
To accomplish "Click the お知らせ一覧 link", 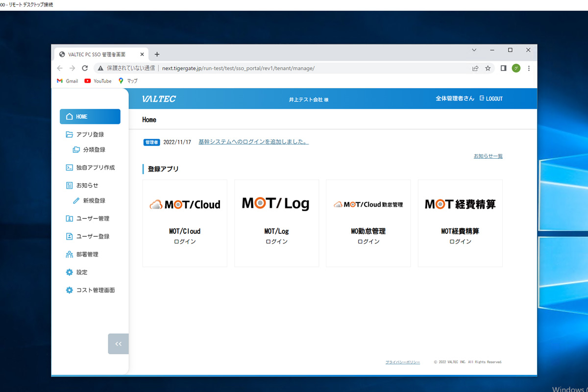I will (x=488, y=155).
